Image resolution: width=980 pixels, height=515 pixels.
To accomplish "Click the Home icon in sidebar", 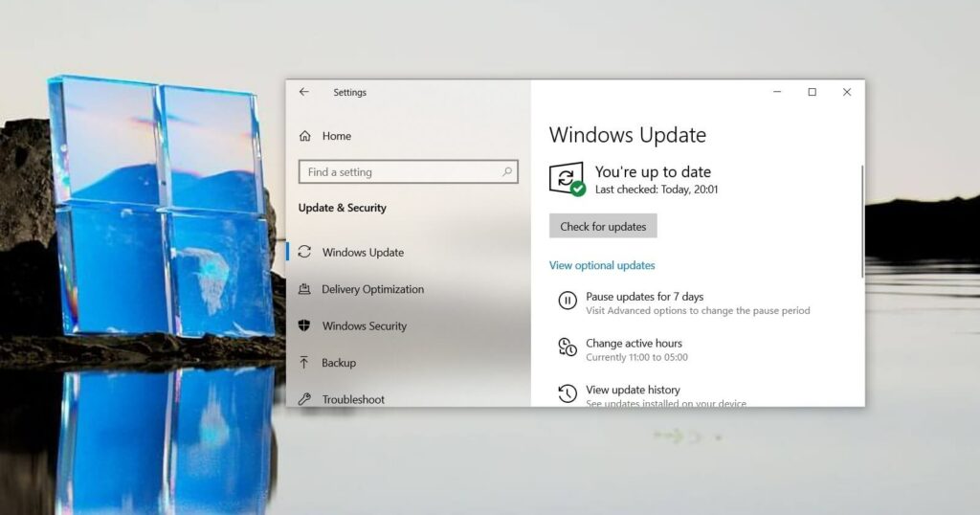I will (305, 136).
